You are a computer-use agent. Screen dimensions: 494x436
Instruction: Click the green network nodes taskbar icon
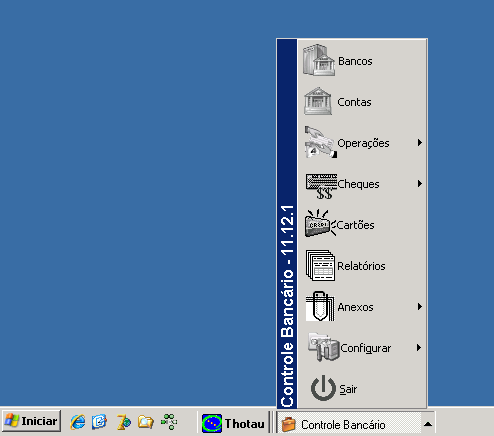[169, 422]
